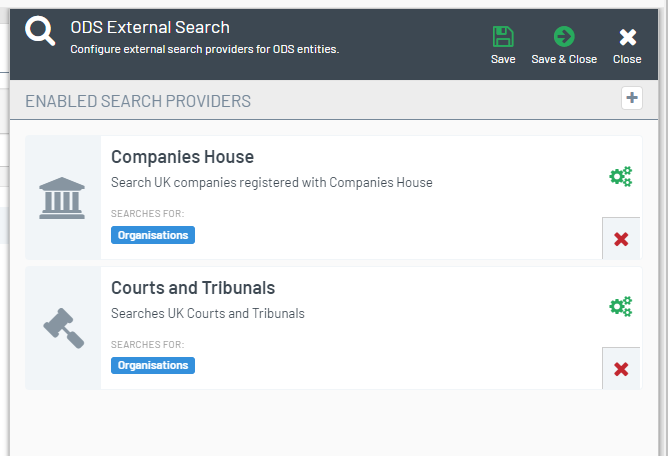The image size is (668, 456).
Task: Click the 'ODS External Search' header title
Action: click(150, 27)
